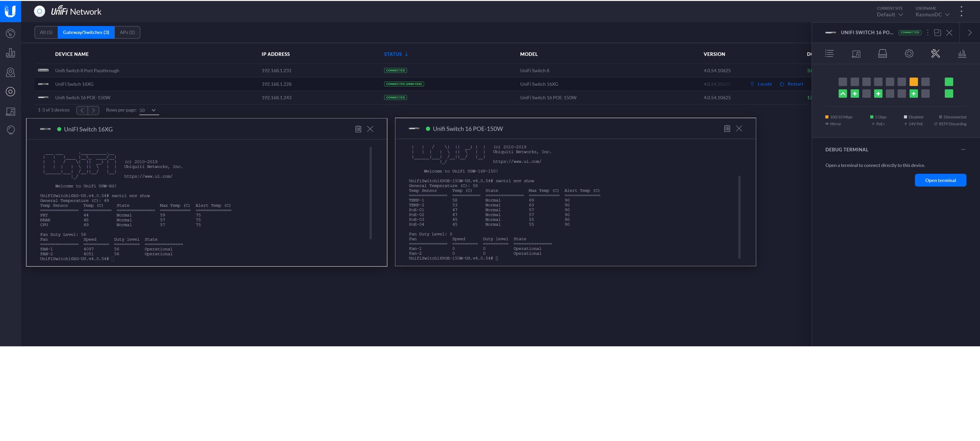Expand the RasmusDC username dropdown
The height and width of the screenshot is (441, 980).
coord(933,15)
